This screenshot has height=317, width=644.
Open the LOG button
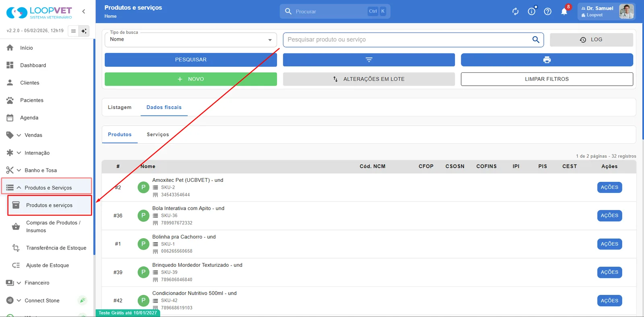click(591, 39)
